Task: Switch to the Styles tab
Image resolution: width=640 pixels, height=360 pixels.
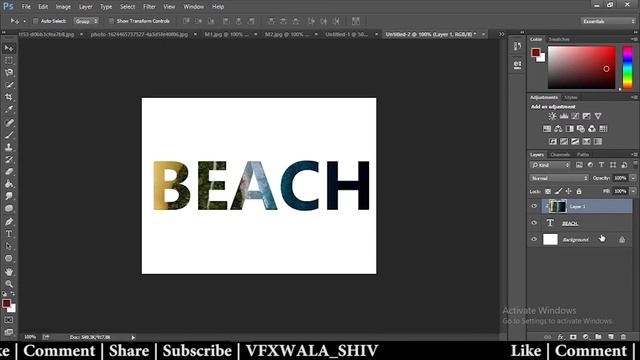Action: [x=571, y=98]
